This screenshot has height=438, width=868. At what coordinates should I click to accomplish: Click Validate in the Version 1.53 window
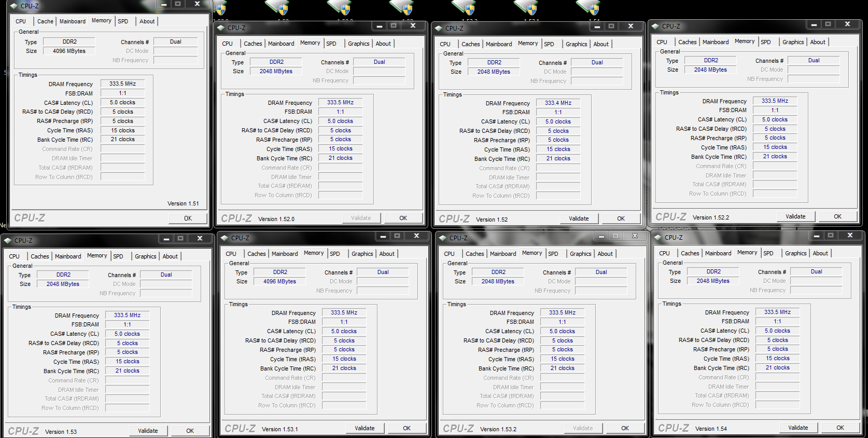pos(148,431)
